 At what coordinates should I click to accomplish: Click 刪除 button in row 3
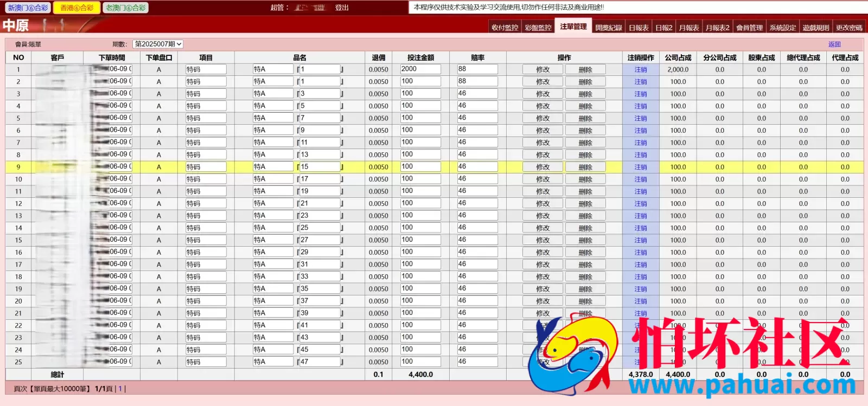[x=585, y=94]
